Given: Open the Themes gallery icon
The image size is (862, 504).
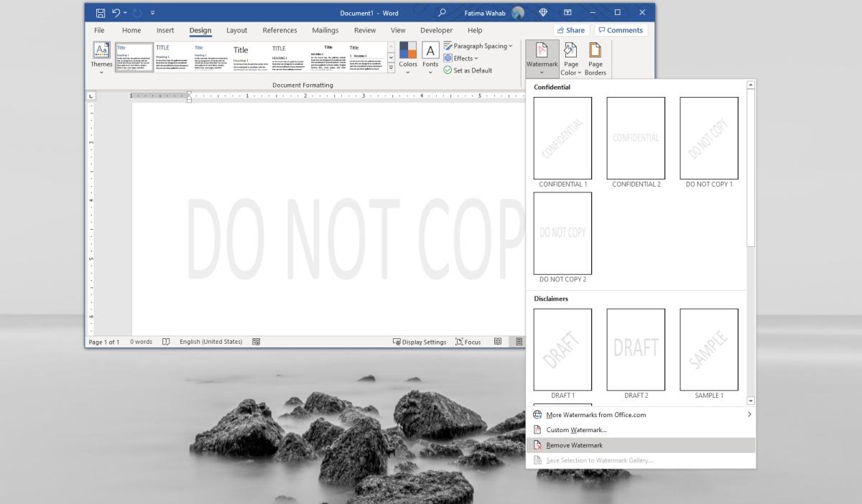Looking at the screenshot, I should (101, 51).
